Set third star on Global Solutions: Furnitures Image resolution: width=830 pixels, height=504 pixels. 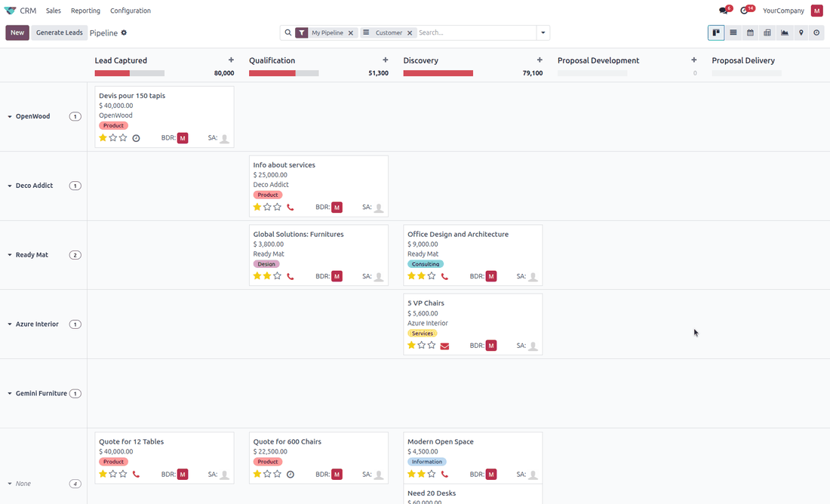(277, 276)
